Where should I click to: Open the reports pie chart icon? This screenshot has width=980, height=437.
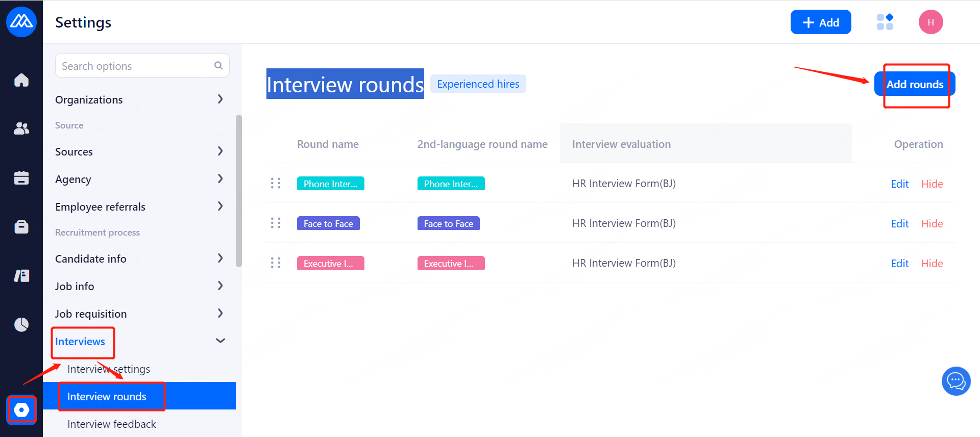point(21,324)
